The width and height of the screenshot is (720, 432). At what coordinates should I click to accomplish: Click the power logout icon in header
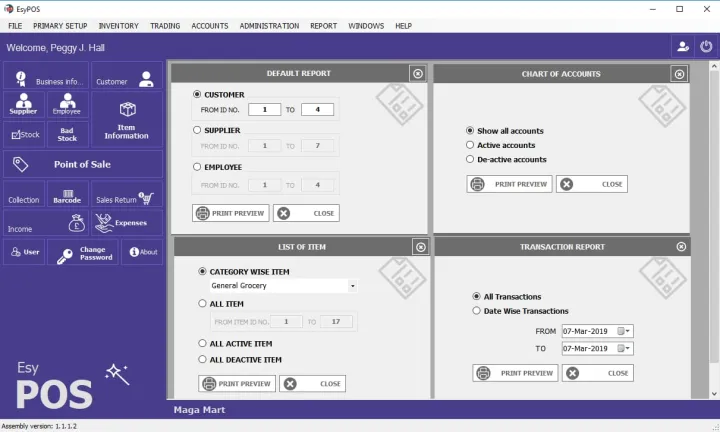click(x=706, y=47)
